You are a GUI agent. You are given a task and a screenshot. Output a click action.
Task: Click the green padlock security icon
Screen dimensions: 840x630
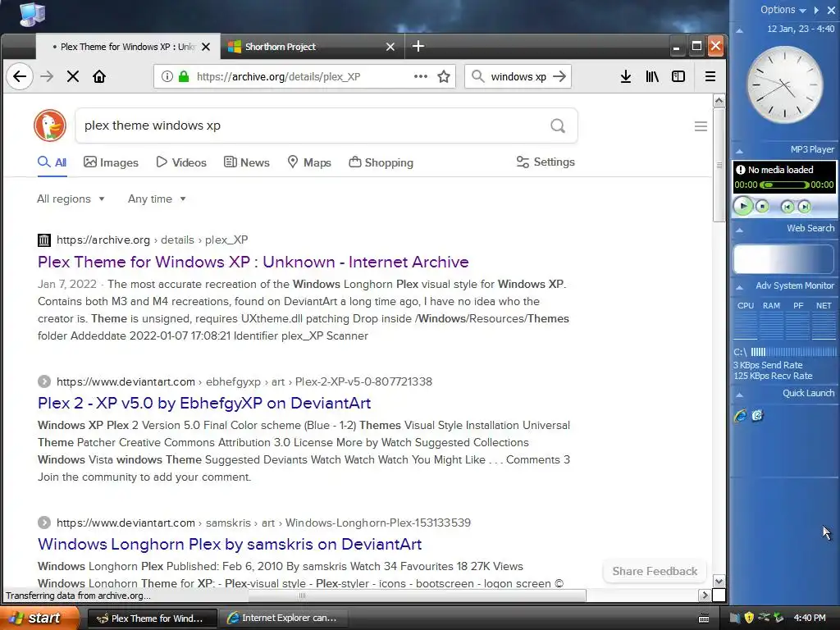(184, 76)
